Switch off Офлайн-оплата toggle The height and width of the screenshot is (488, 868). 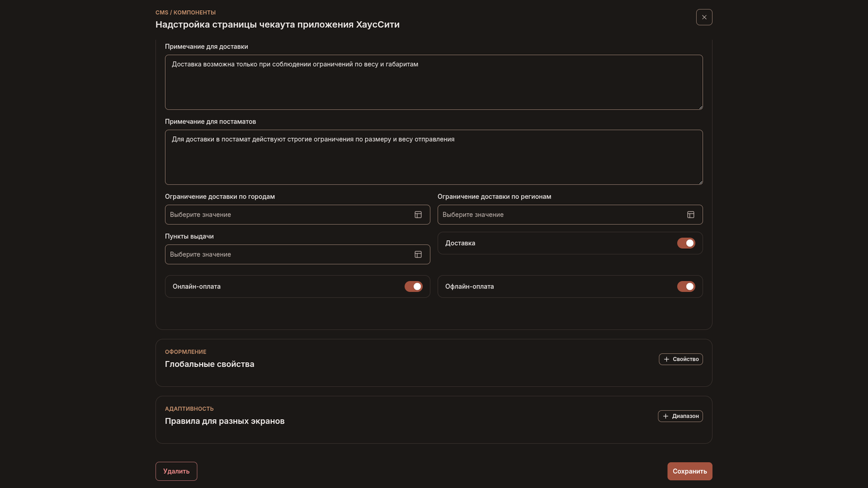click(x=686, y=287)
